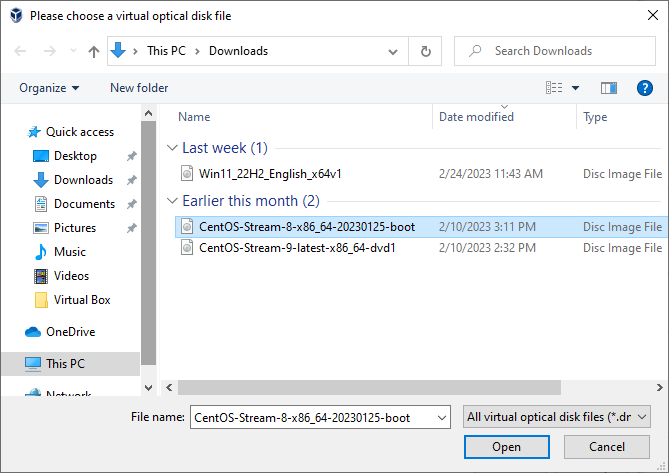Image resolution: width=669 pixels, height=473 pixels.
Task: Click the Open button
Action: (x=506, y=447)
